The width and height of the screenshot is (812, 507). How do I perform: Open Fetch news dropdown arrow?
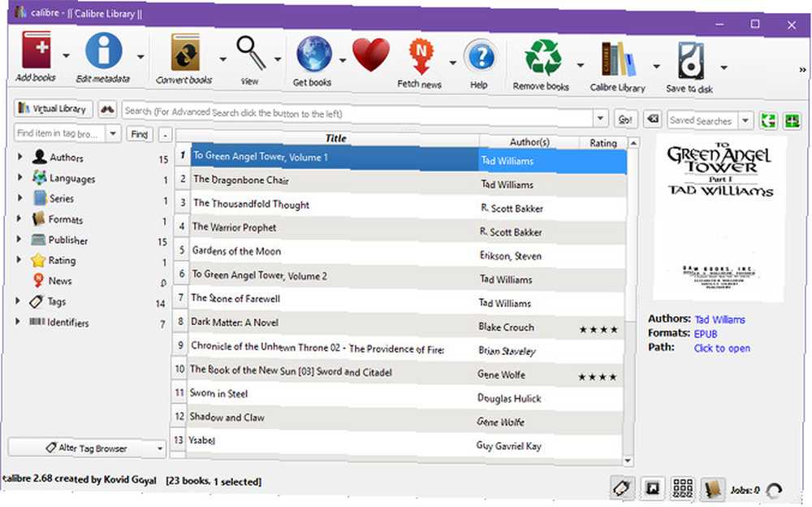452,63
